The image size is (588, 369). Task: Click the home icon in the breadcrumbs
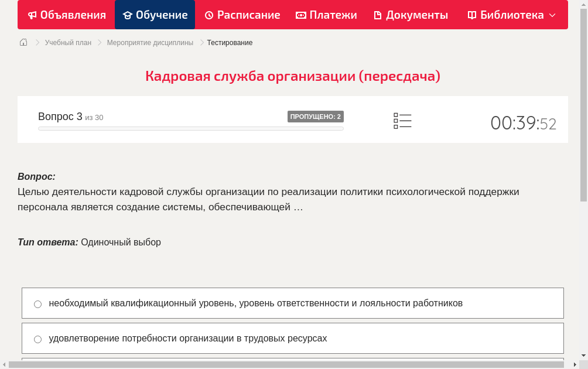[x=23, y=42]
